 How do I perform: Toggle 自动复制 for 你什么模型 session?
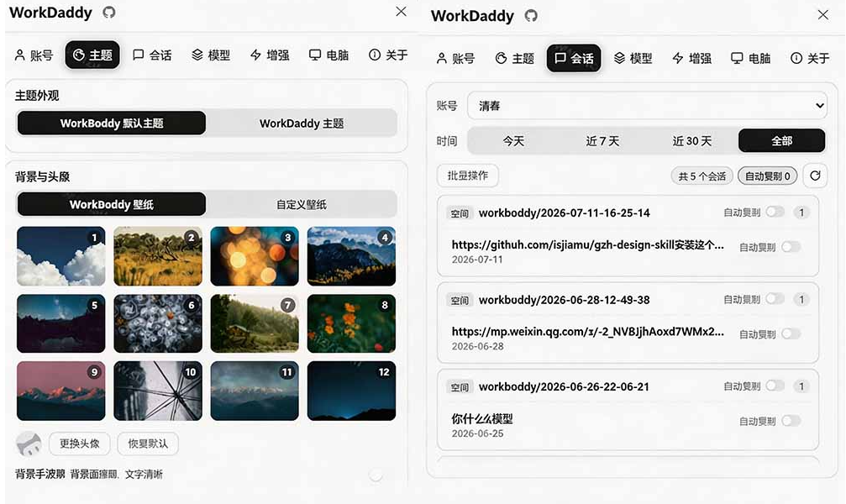(791, 421)
